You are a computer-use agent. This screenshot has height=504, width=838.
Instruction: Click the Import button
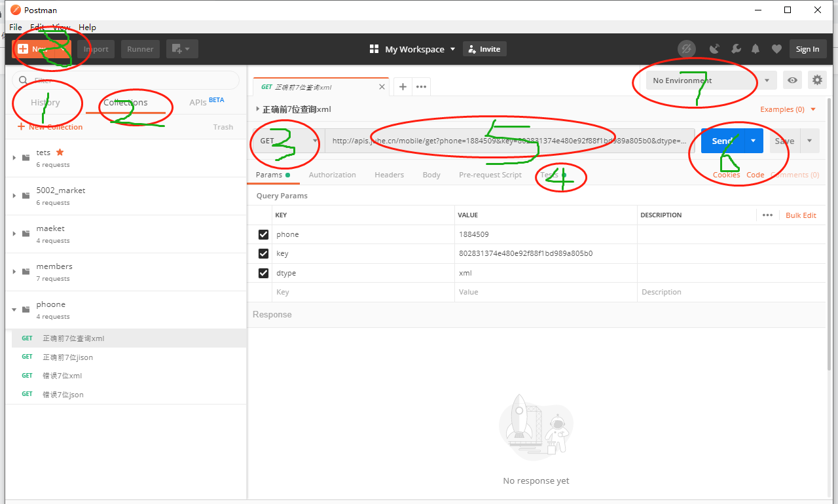pos(96,49)
